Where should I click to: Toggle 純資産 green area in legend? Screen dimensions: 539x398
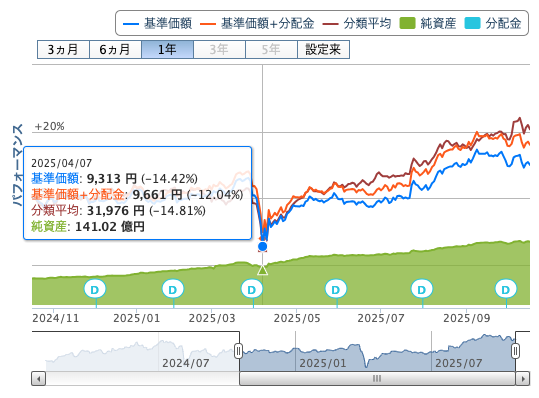point(428,23)
